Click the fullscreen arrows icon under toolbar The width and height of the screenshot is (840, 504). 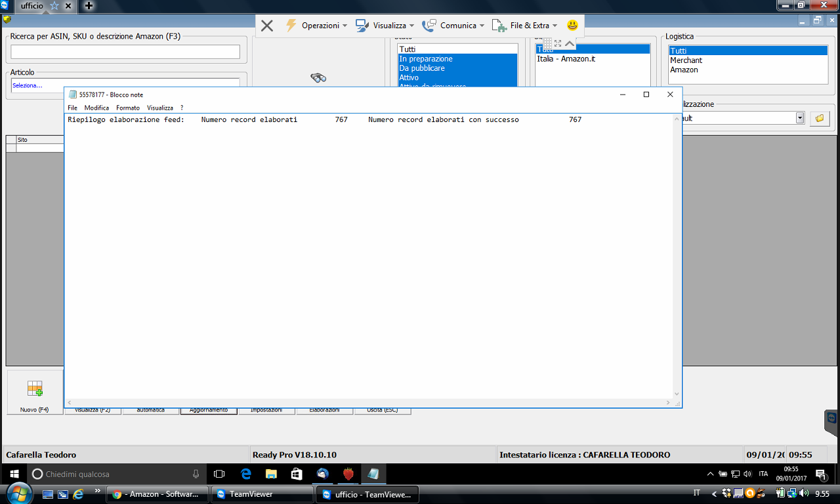[558, 43]
